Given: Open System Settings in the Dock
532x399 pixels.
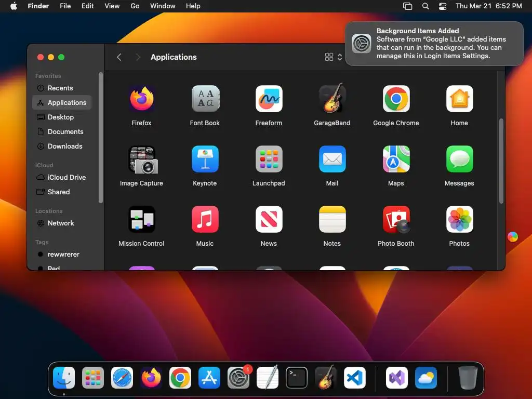Looking at the screenshot, I should (x=238, y=378).
